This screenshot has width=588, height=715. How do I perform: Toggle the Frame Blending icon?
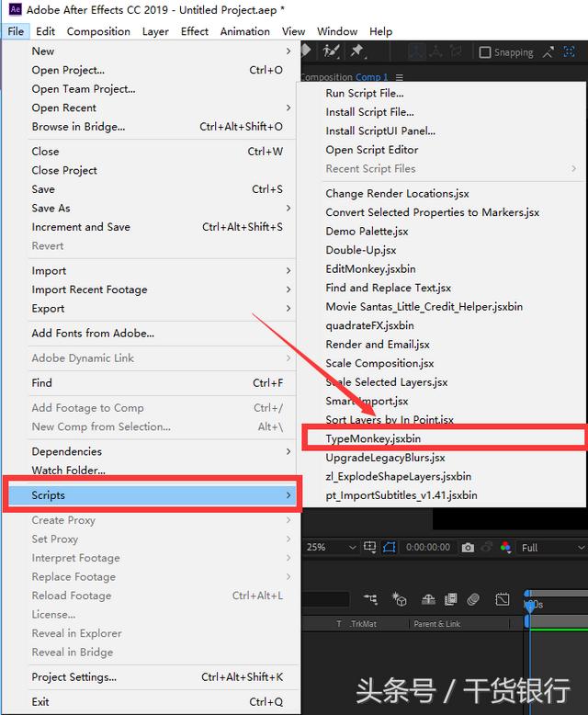450,599
